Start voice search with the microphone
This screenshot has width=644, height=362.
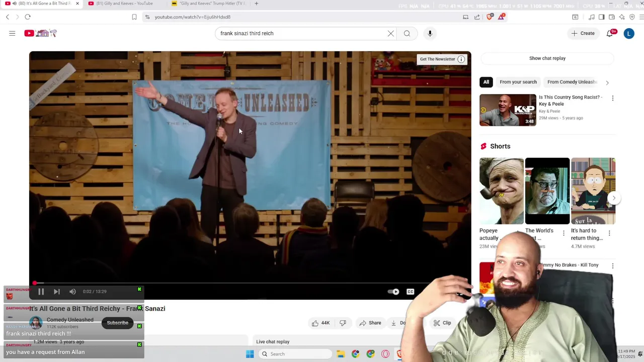(430, 33)
